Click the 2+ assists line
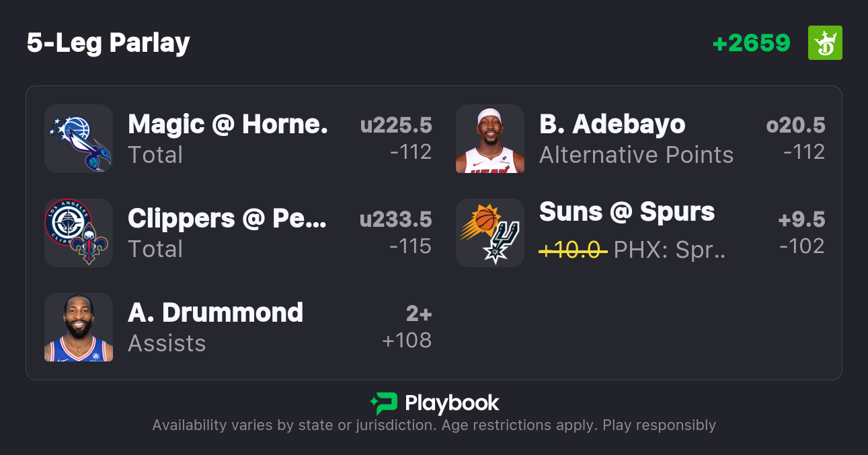 pos(418,314)
